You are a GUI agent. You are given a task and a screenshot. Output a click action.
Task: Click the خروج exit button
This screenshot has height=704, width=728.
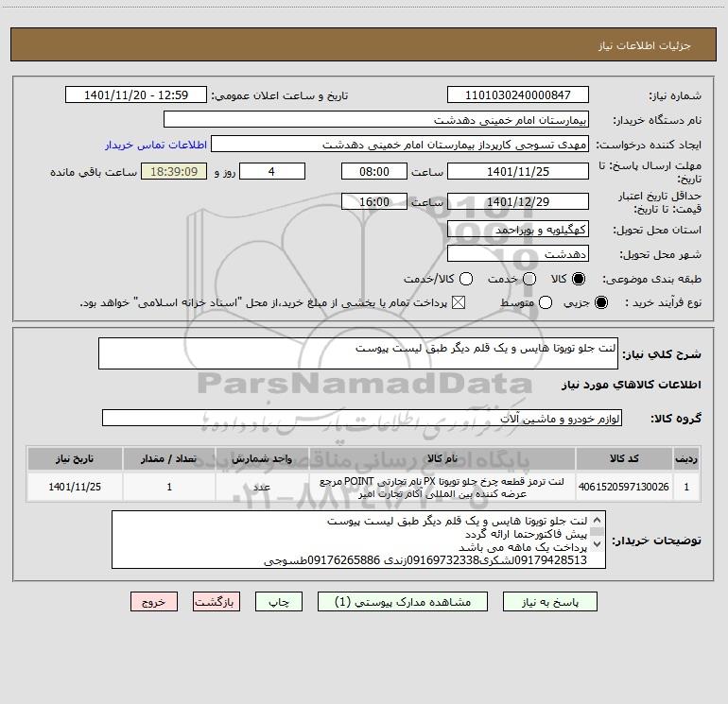pos(154,602)
